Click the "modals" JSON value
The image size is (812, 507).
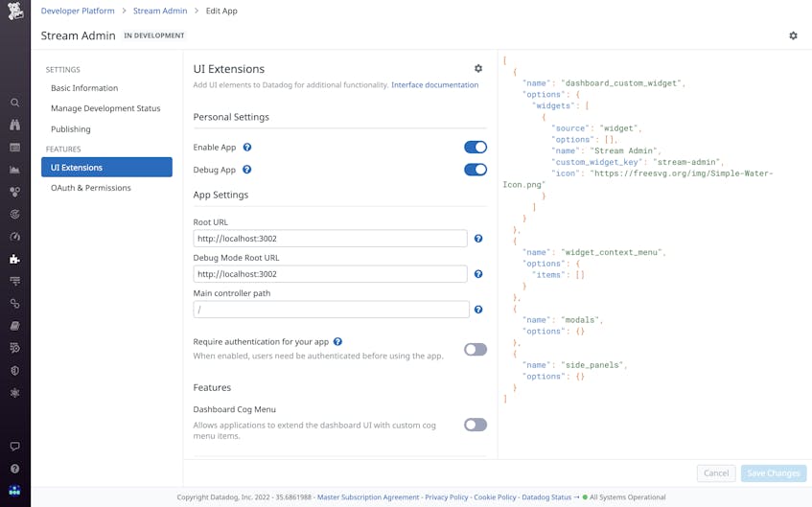(x=580, y=320)
